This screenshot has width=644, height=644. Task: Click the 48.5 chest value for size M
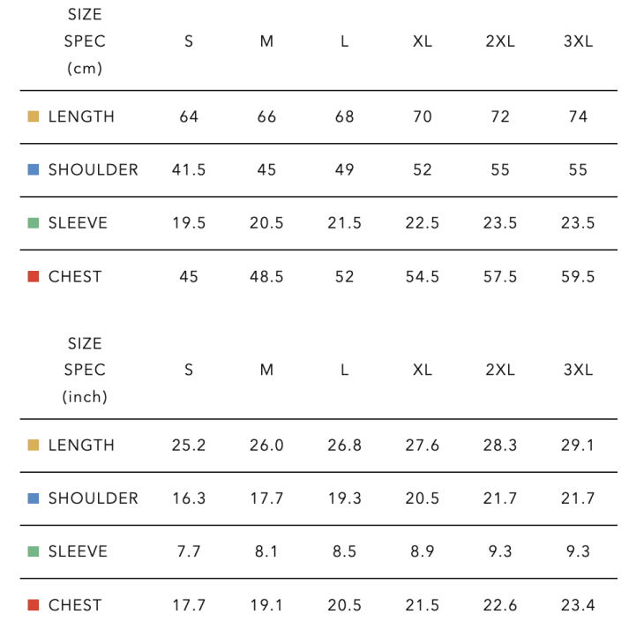point(266,276)
